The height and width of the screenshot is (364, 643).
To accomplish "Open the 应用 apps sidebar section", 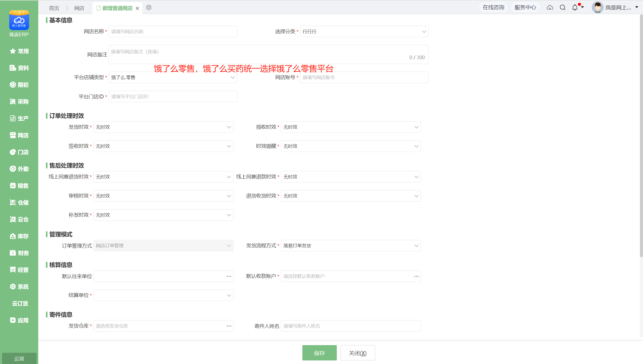I will 19,320.
